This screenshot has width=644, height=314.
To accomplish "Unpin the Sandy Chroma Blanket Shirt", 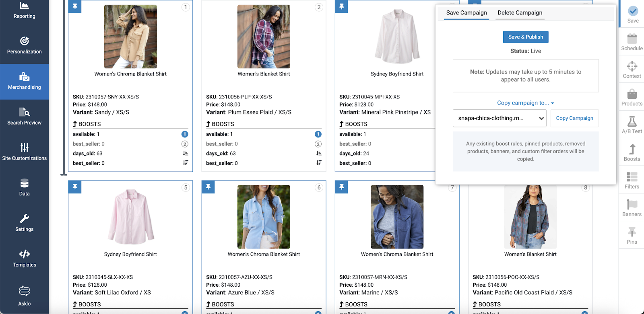I will click(x=75, y=7).
